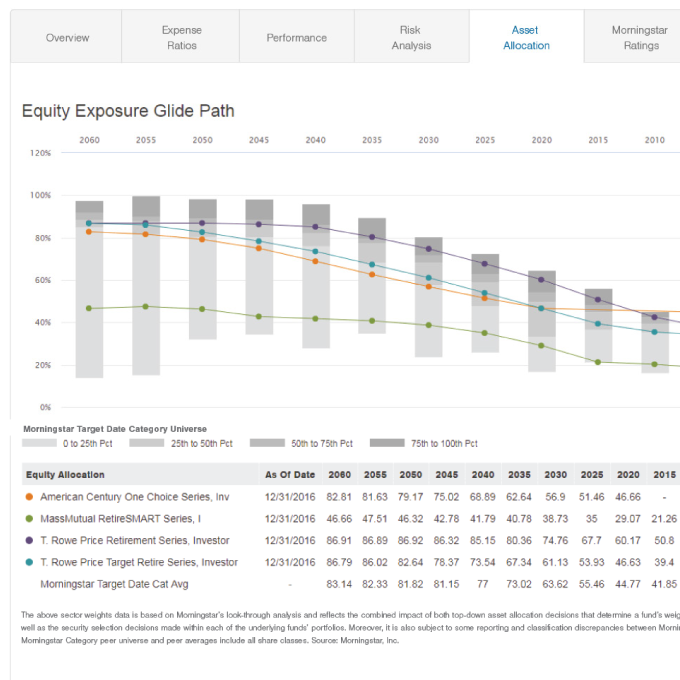Click the 2025 table column header

(x=592, y=474)
